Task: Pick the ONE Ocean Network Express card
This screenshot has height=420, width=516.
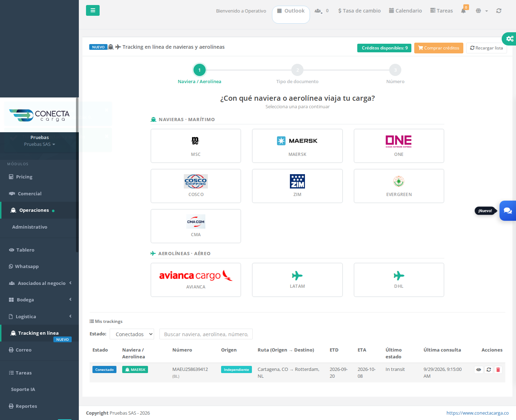Action: coord(399,146)
